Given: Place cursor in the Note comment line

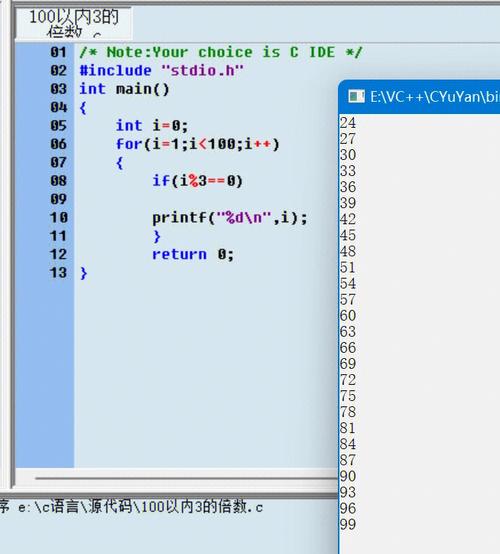Looking at the screenshot, I should point(221,52).
